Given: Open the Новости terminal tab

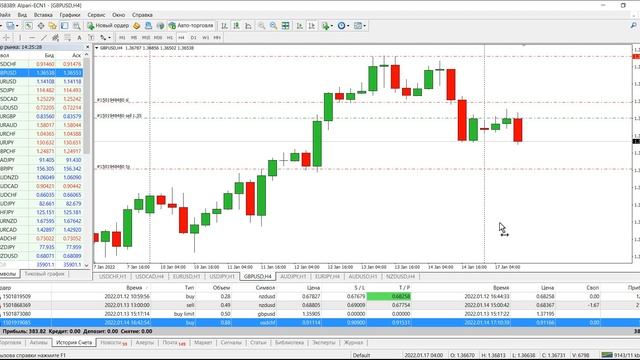Looking at the screenshot, I should coord(113,343).
